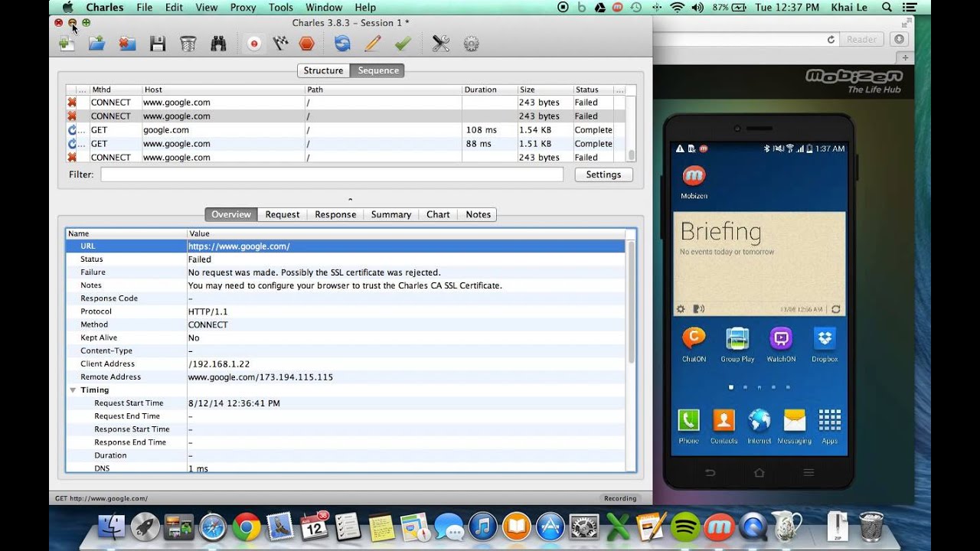Click the Open Session folder icon
This screenshot has height=551, width=980.
pyautogui.click(x=96, y=44)
